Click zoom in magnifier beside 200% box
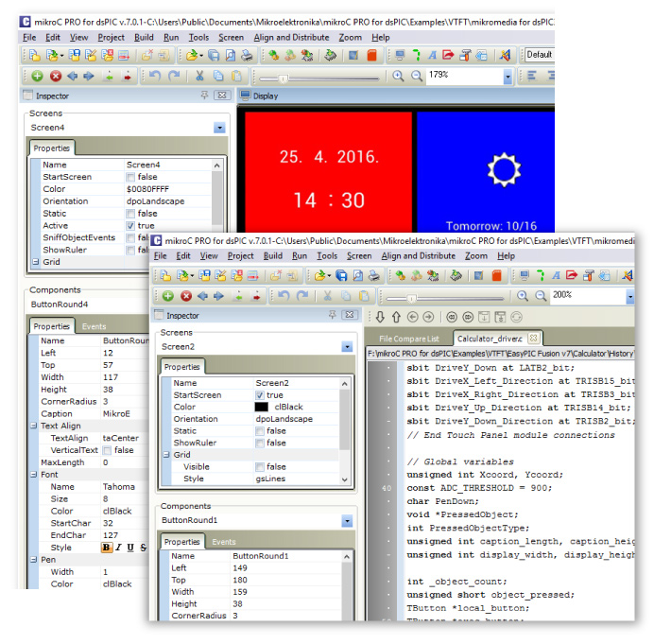The height and width of the screenshot is (644, 654). pos(522,297)
